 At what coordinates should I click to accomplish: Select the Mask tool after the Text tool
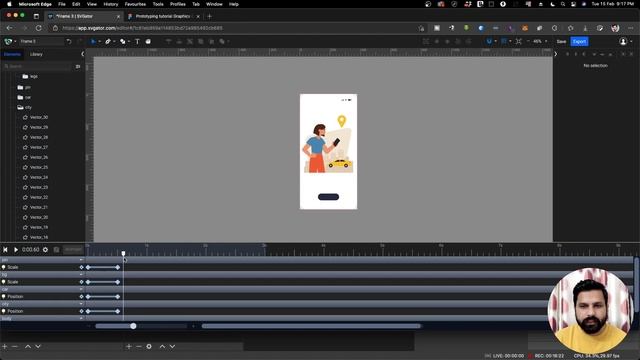[x=148, y=41]
